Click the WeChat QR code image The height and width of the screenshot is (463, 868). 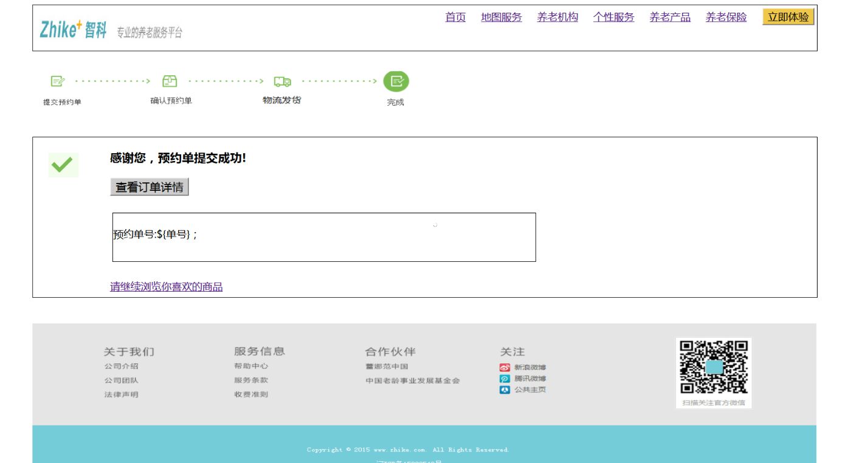click(x=714, y=367)
